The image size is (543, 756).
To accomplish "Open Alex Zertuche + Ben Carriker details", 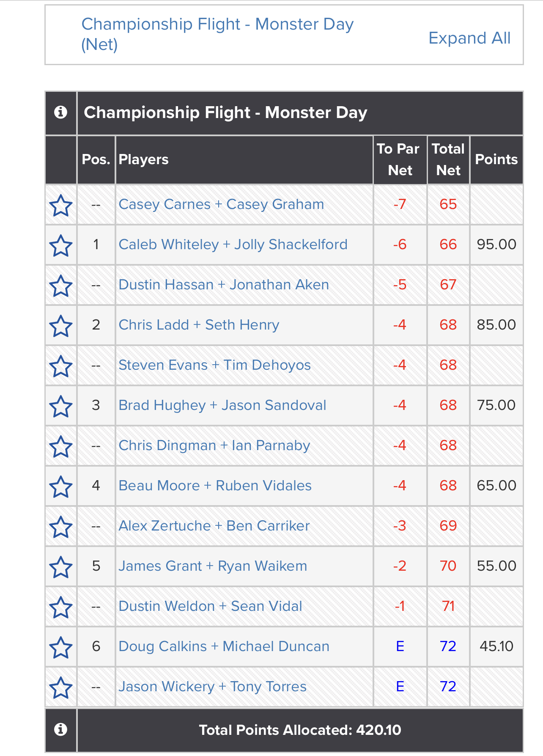I will coord(214,526).
